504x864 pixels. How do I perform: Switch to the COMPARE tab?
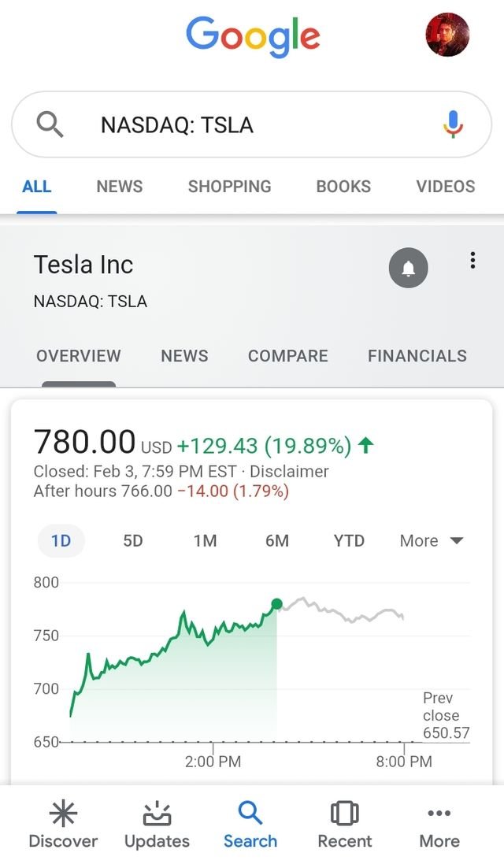[x=287, y=356]
